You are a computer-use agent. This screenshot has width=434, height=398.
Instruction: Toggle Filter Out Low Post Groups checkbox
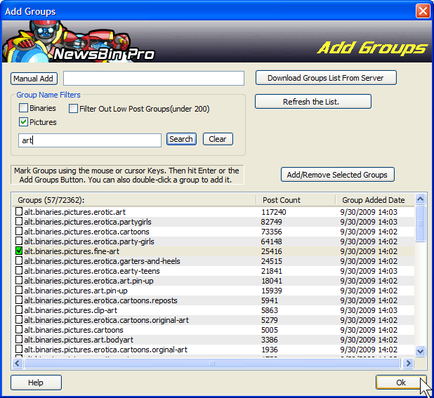pos(73,108)
